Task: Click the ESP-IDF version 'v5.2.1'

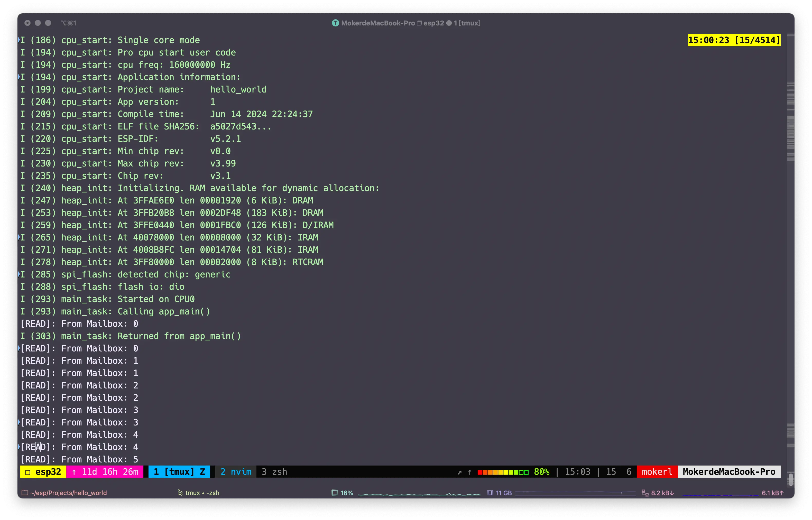Action: point(226,139)
